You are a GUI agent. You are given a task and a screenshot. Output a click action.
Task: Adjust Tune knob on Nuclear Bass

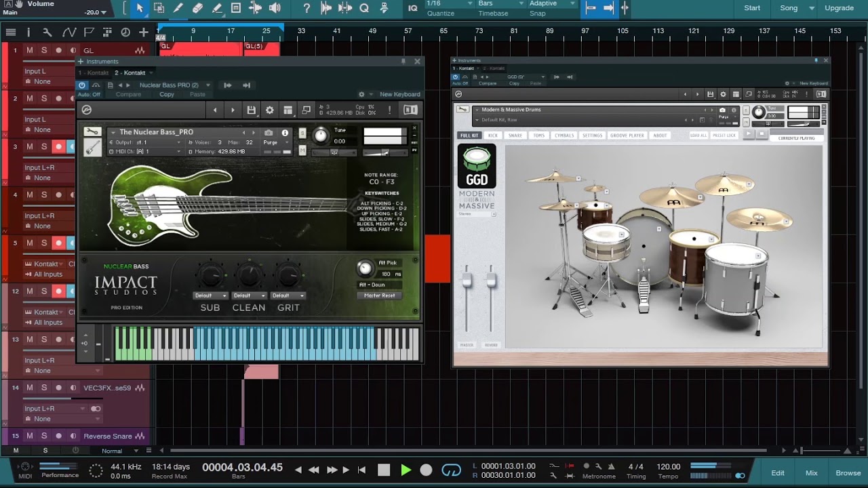[x=321, y=136]
